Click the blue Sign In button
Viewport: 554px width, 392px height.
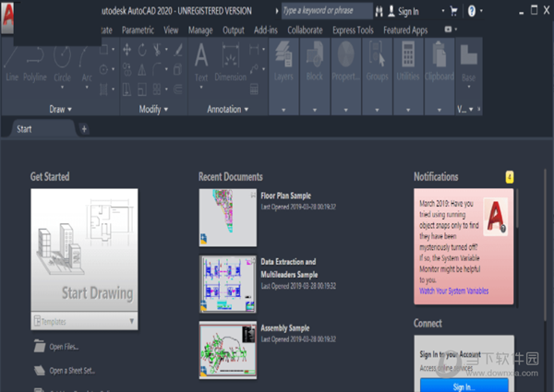[464, 386]
